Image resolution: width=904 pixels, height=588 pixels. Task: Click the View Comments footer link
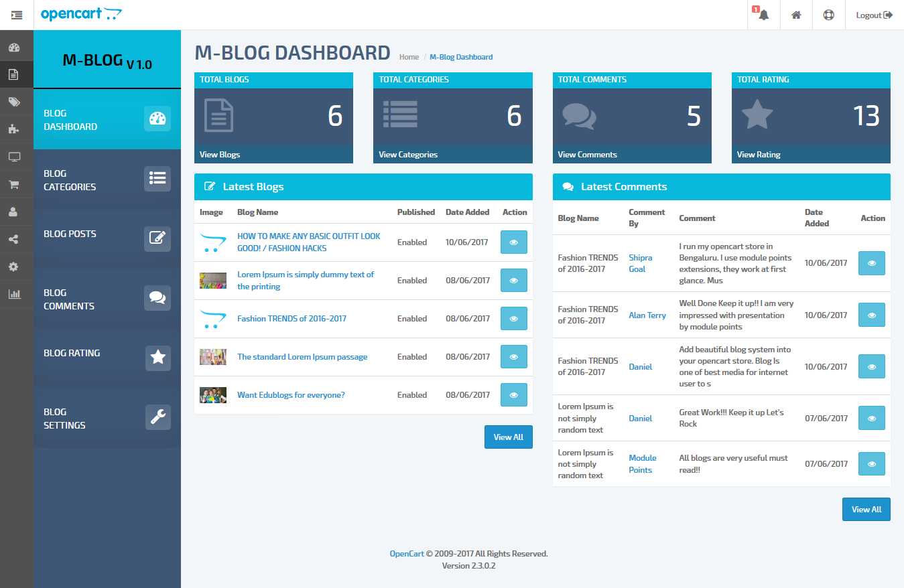pyautogui.click(x=587, y=155)
